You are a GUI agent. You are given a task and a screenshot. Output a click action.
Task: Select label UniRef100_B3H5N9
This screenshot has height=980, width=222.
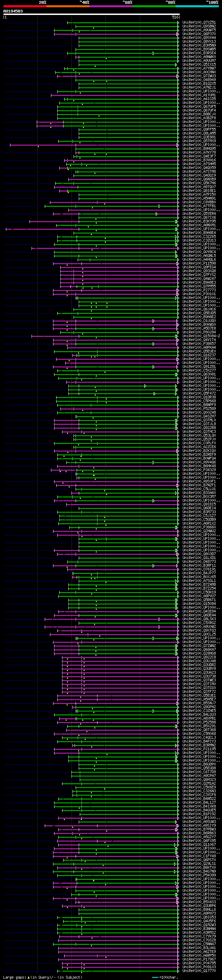(199, 45)
